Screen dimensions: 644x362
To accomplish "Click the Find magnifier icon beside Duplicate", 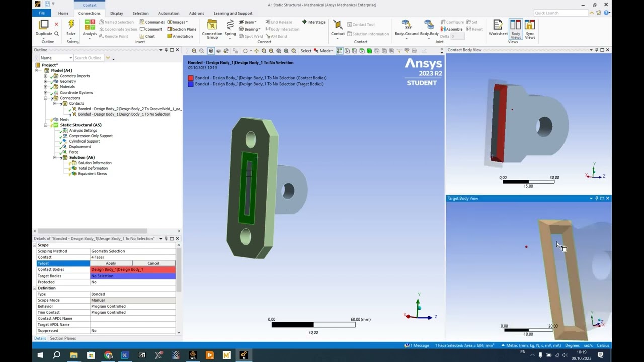I will coord(56,34).
